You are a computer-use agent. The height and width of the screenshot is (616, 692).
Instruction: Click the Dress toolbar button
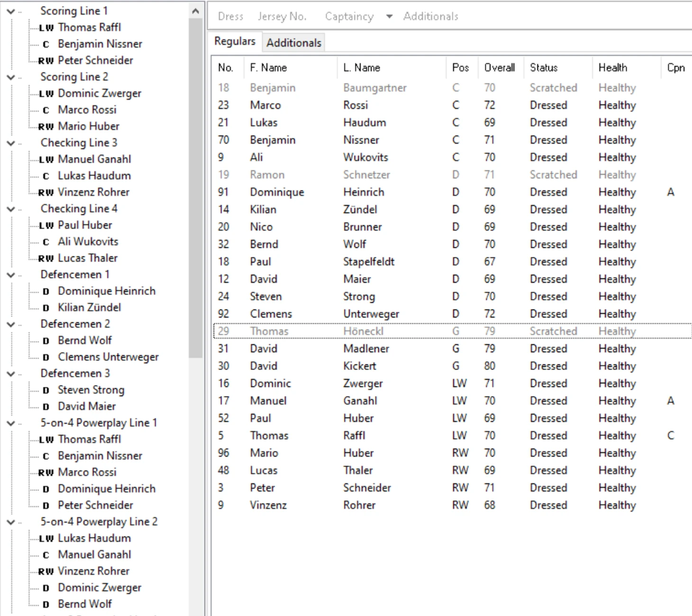[230, 17]
